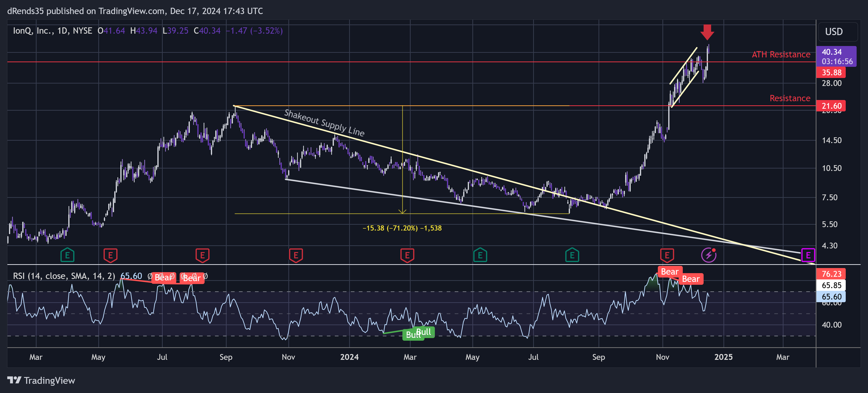This screenshot has height=393, width=868.
Task: Select the RSI indicator legend label
Action: pos(64,276)
